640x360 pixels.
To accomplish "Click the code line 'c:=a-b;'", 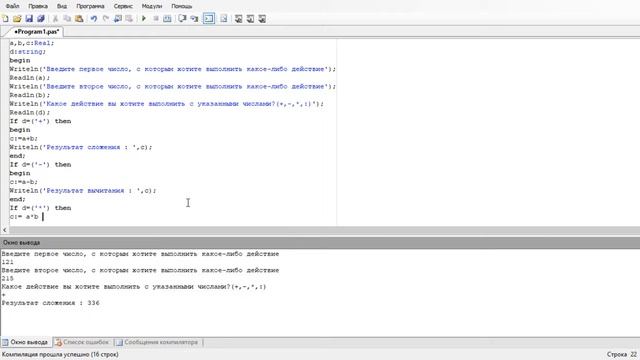I will (24, 182).
